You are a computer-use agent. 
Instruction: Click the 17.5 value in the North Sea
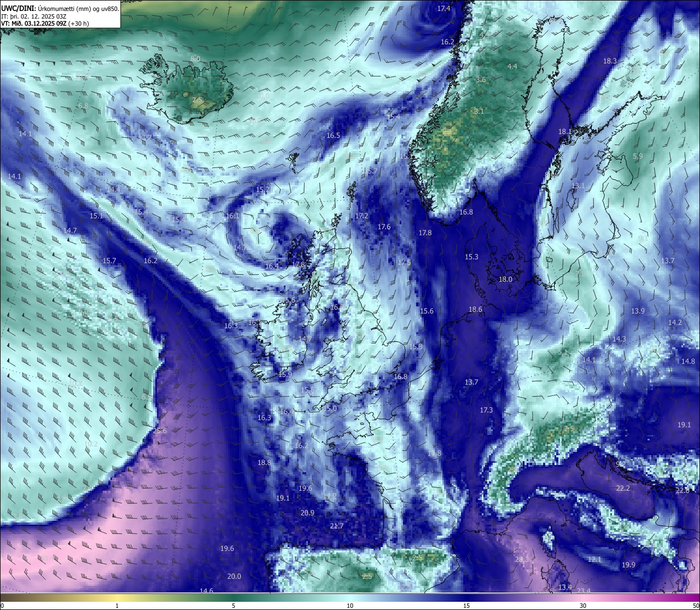click(x=404, y=263)
